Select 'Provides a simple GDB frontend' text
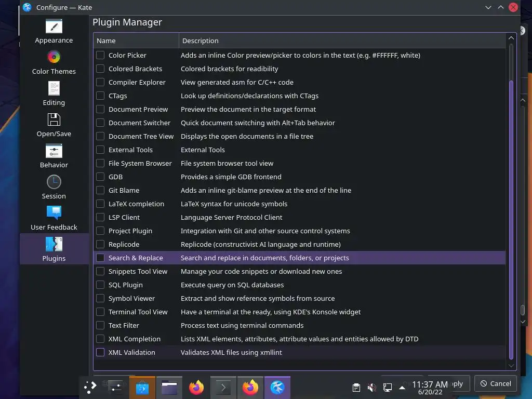532x399 pixels. coord(231,177)
